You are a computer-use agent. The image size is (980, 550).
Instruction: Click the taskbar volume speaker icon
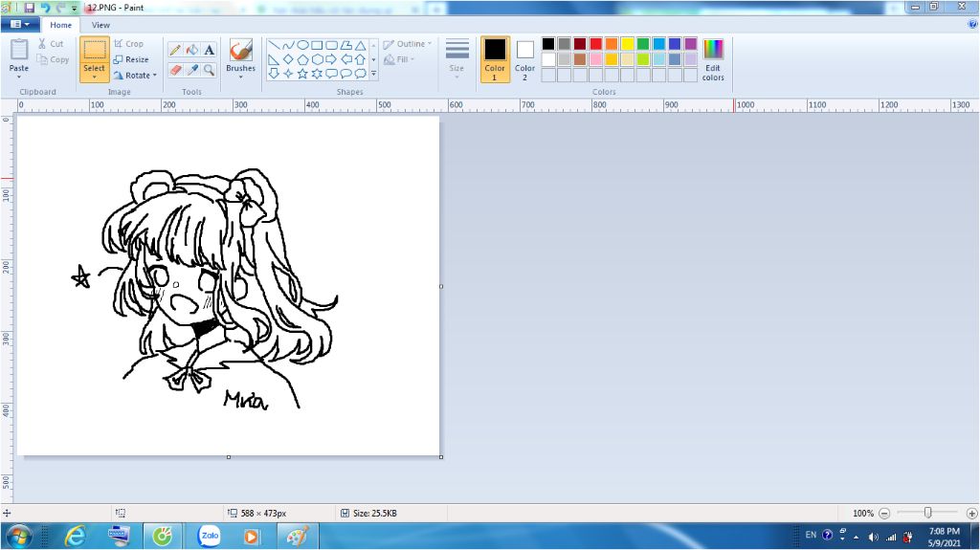(873, 537)
